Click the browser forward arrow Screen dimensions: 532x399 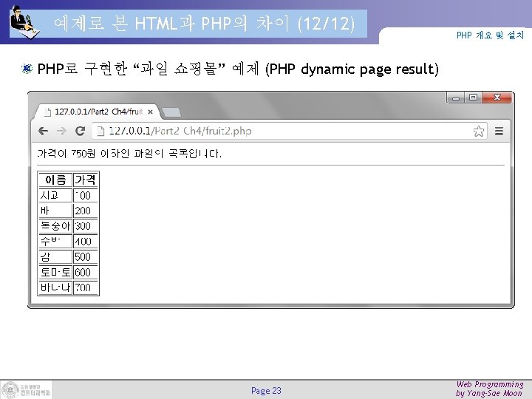(61, 131)
